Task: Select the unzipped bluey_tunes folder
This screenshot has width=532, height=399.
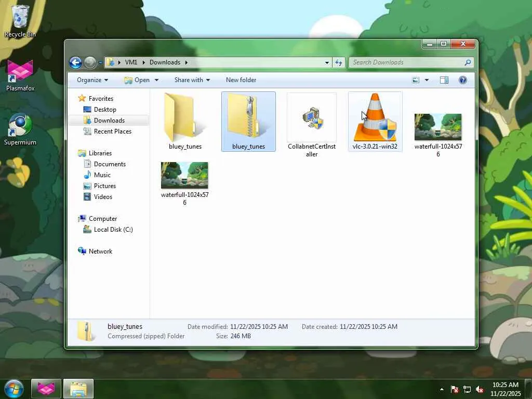Action: (185, 122)
